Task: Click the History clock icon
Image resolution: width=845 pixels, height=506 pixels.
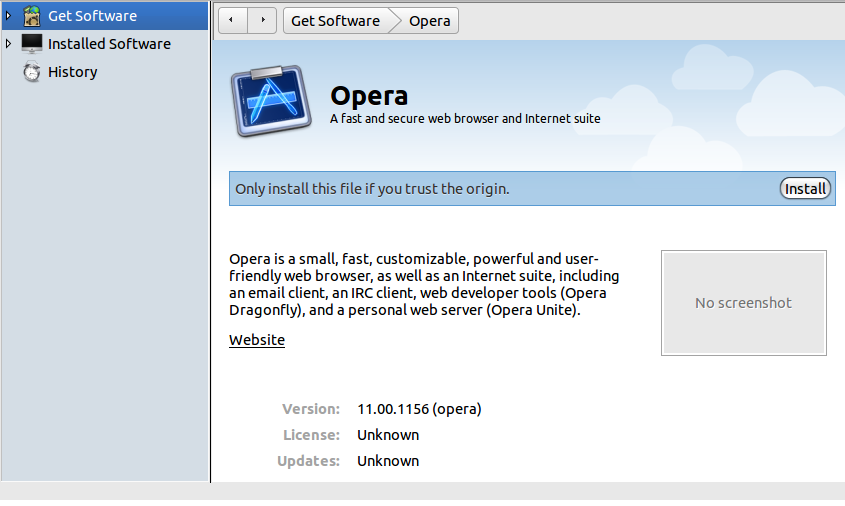Action: point(32,72)
